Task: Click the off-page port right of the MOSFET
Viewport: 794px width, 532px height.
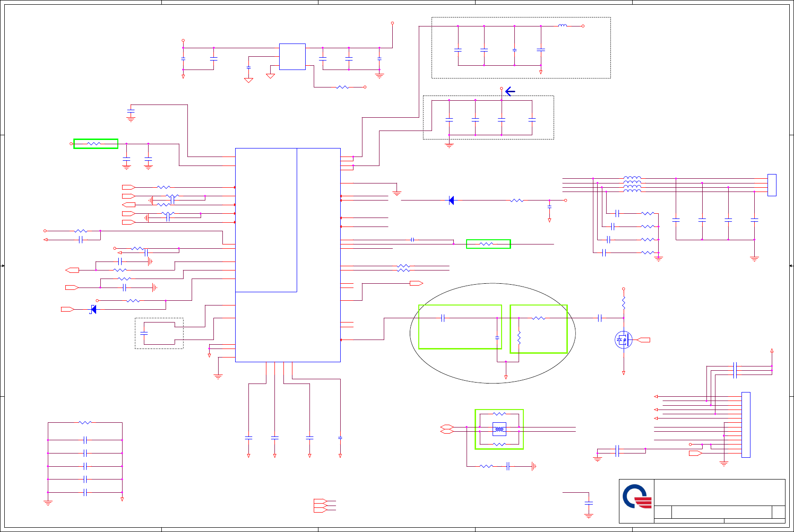Action: tap(644, 340)
